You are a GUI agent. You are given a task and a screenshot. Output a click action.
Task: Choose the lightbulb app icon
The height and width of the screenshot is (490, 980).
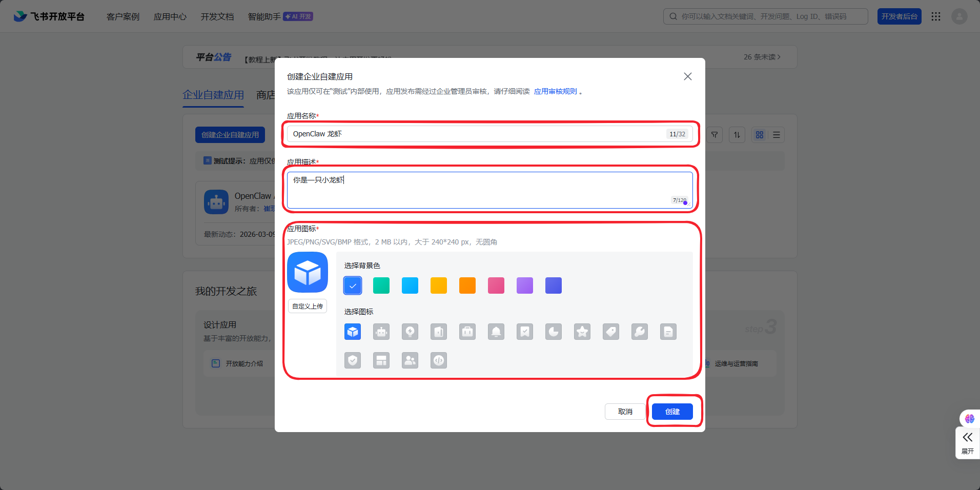click(410, 332)
